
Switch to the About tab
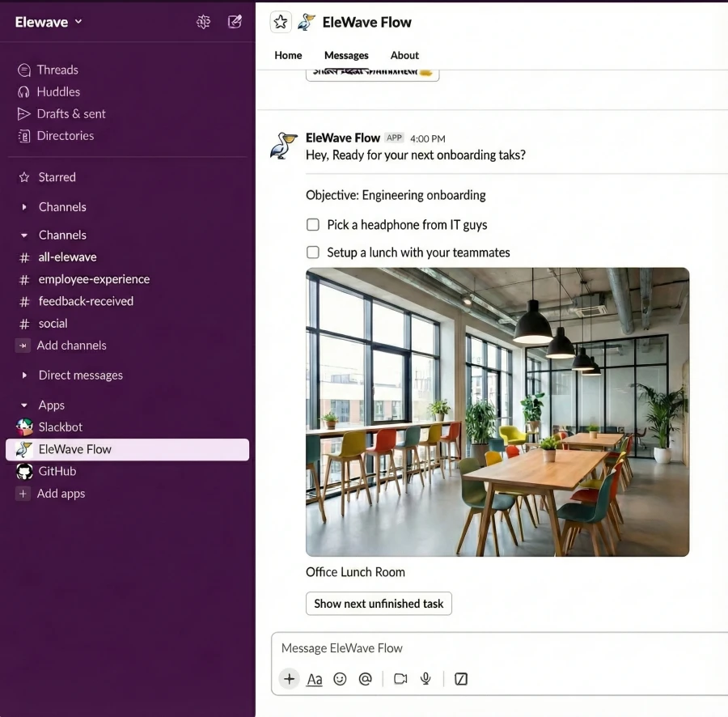pyautogui.click(x=404, y=55)
